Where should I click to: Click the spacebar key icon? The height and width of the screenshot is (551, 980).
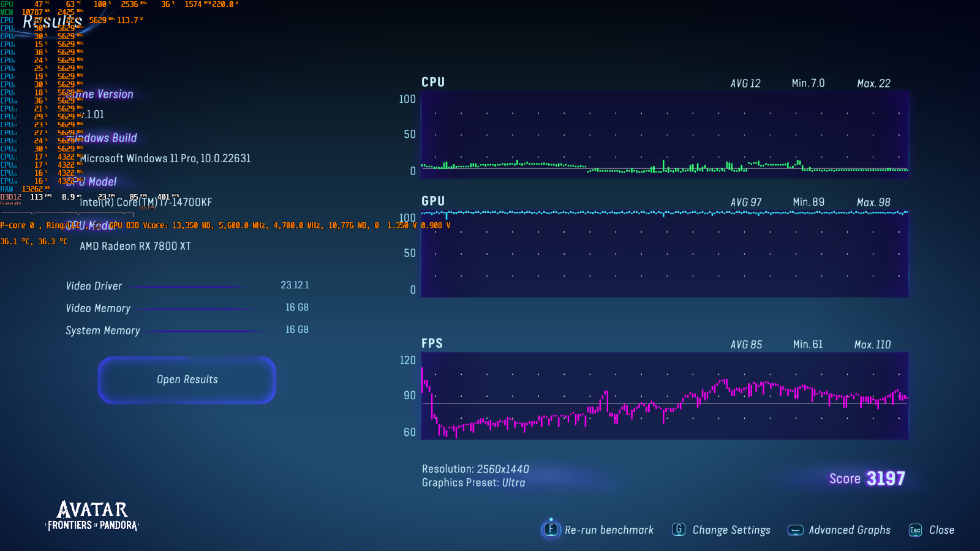(795, 530)
